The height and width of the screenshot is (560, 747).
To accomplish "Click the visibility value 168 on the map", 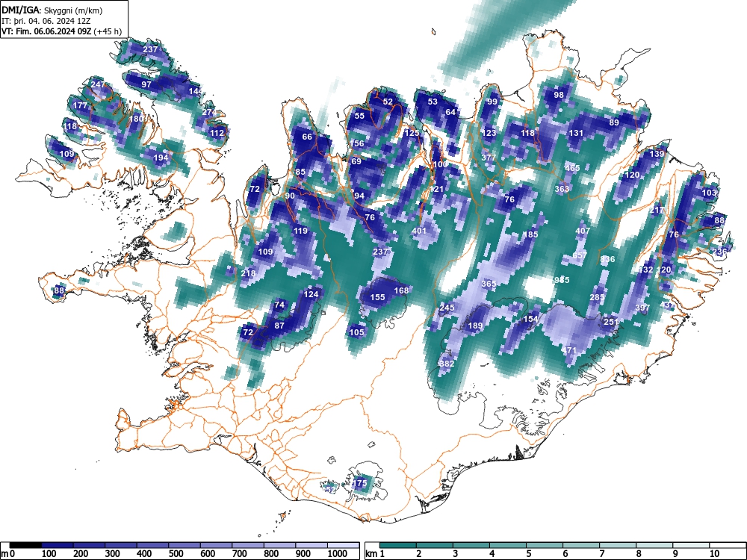I will pos(401,290).
